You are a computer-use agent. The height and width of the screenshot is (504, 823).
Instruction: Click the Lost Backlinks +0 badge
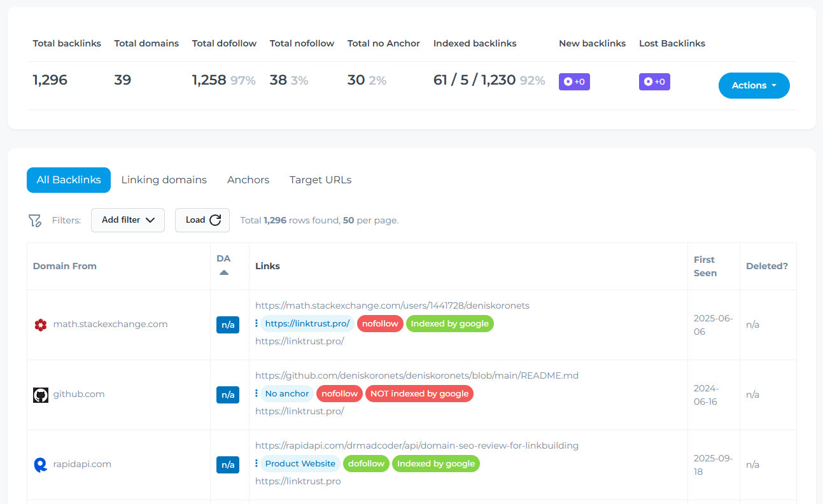tap(654, 82)
